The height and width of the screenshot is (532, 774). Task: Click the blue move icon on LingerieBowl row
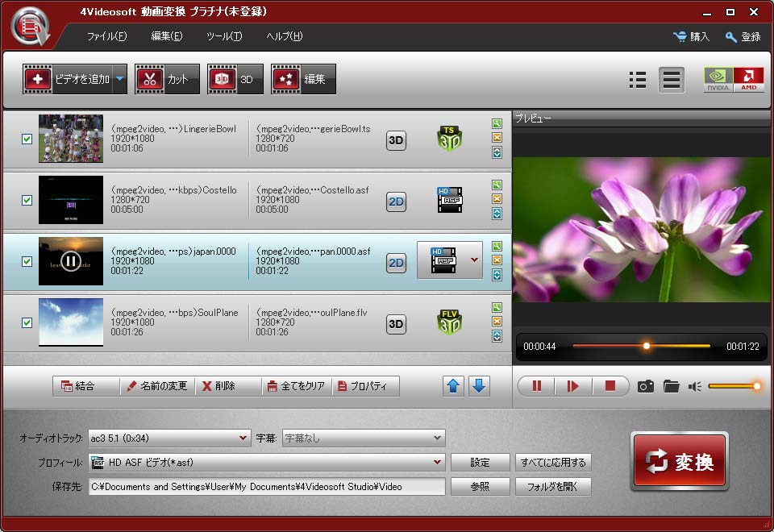point(497,152)
